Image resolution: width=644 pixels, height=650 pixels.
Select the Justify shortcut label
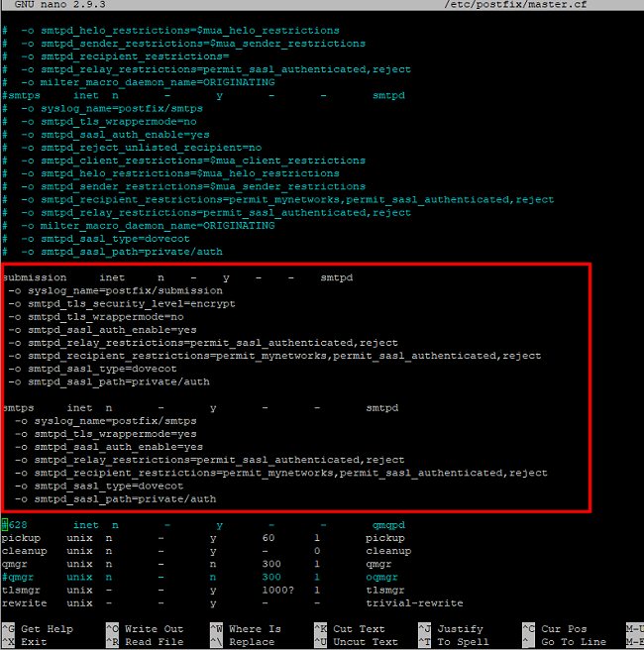point(460,629)
